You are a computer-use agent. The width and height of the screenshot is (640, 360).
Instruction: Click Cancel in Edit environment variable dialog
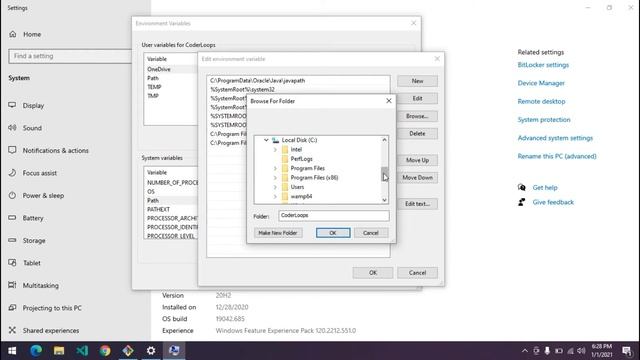(417, 273)
